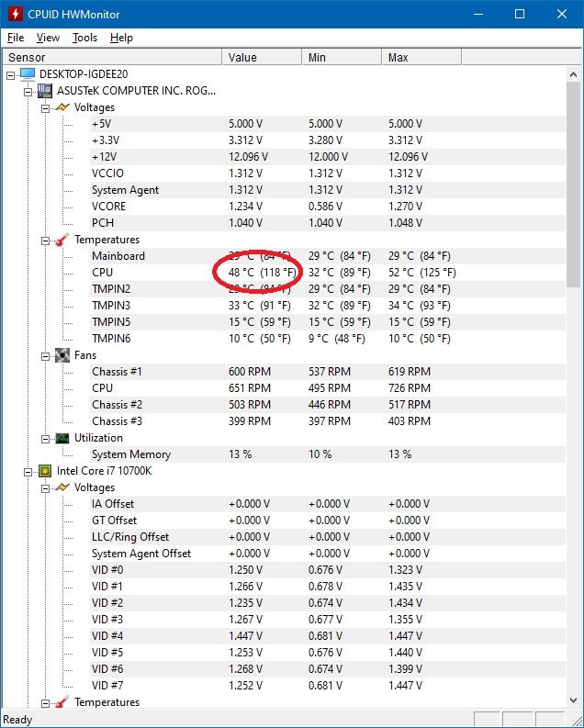
Task: Select the VCCIO row
Action: click(x=328, y=174)
